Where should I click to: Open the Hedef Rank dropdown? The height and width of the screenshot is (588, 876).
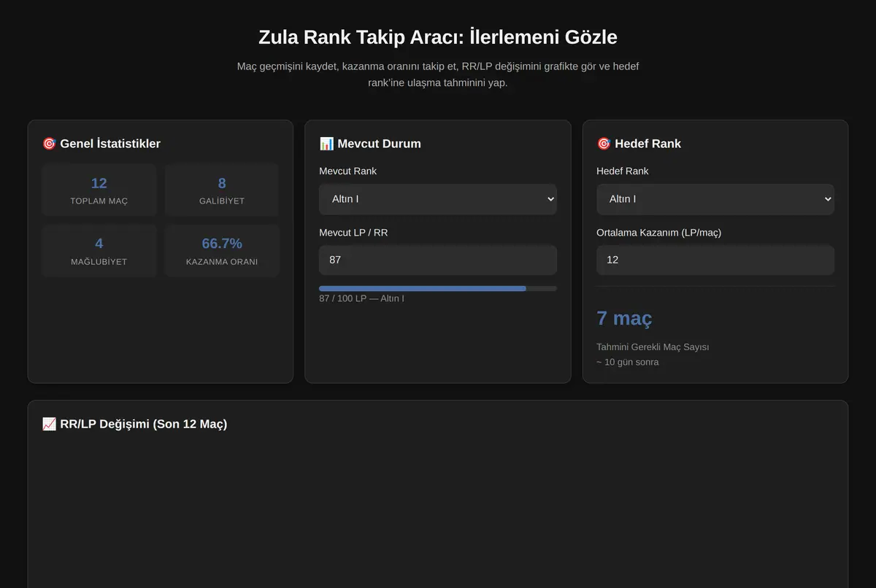point(715,199)
